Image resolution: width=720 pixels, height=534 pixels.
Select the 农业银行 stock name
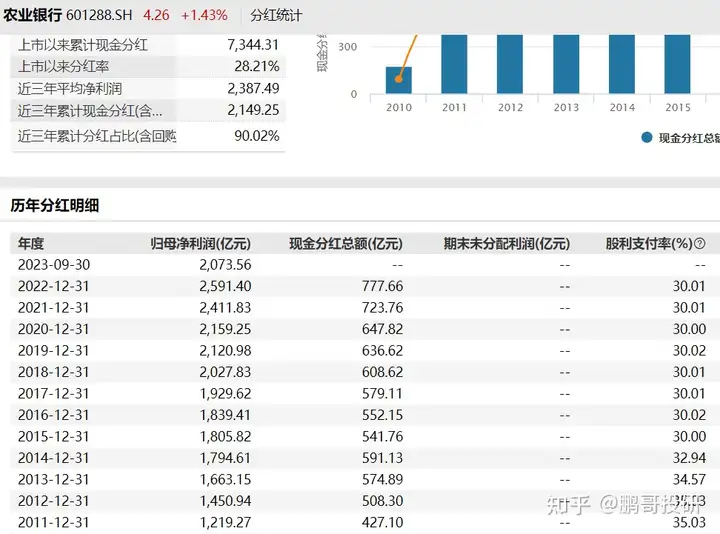pos(32,15)
